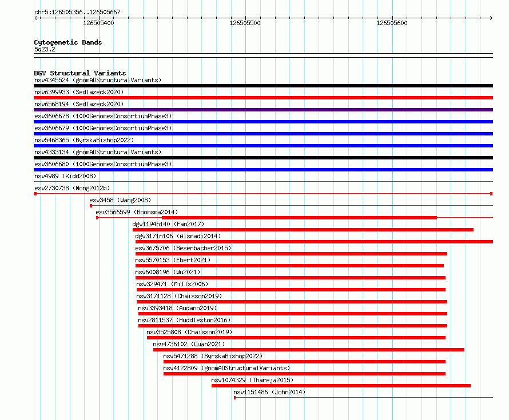Click the left arrow at ruler start
Image resolution: width=509 pixels, height=420 pixels.
(35, 18)
